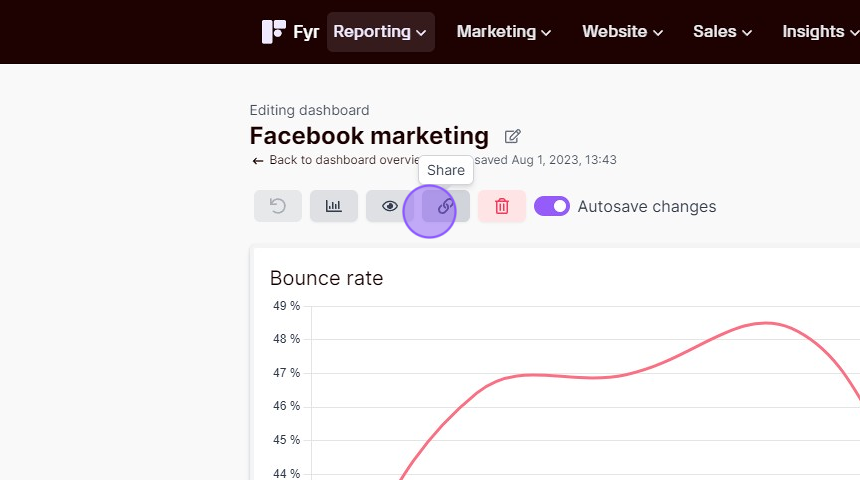Image resolution: width=860 pixels, height=480 pixels.
Task: Click the Fyr brand name
Action: (x=306, y=32)
